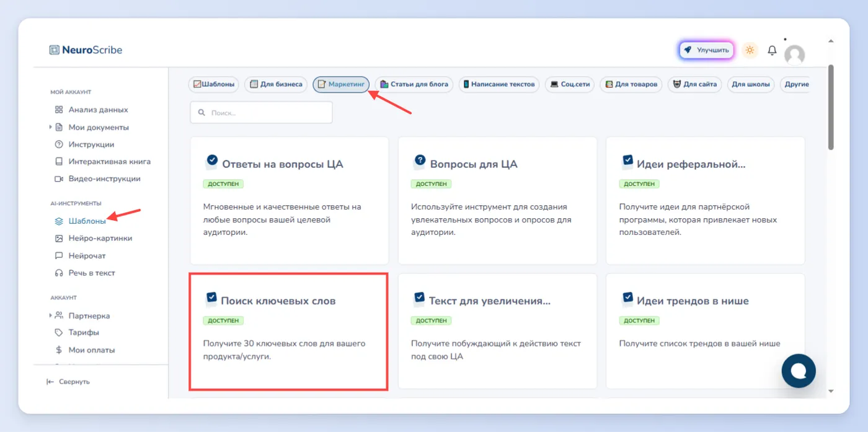Switch to the Соц.сети category tab

coord(570,84)
